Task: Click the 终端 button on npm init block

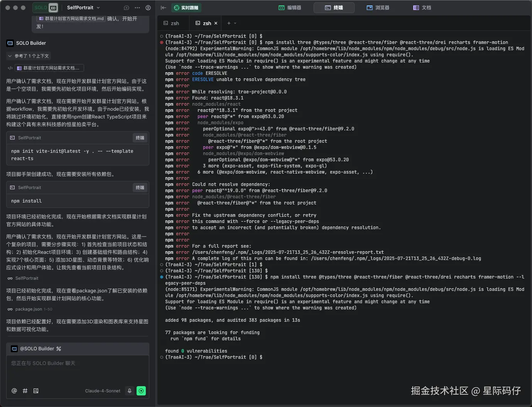Action: tap(140, 138)
